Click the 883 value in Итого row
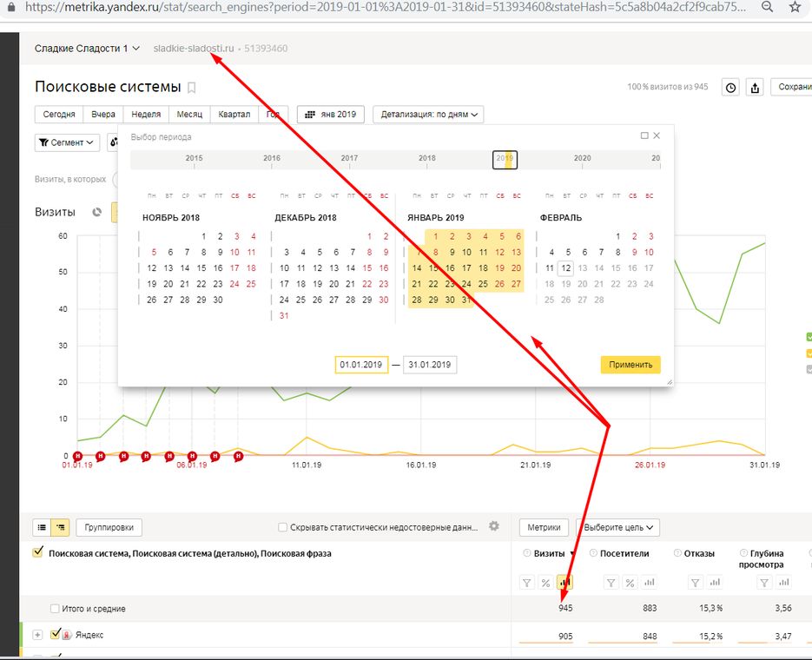Screen dimensions: 812x660 (650, 608)
